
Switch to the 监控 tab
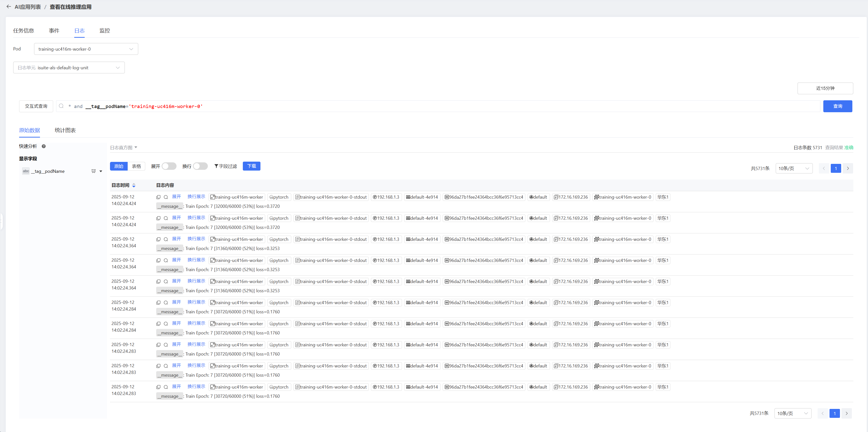pos(105,31)
